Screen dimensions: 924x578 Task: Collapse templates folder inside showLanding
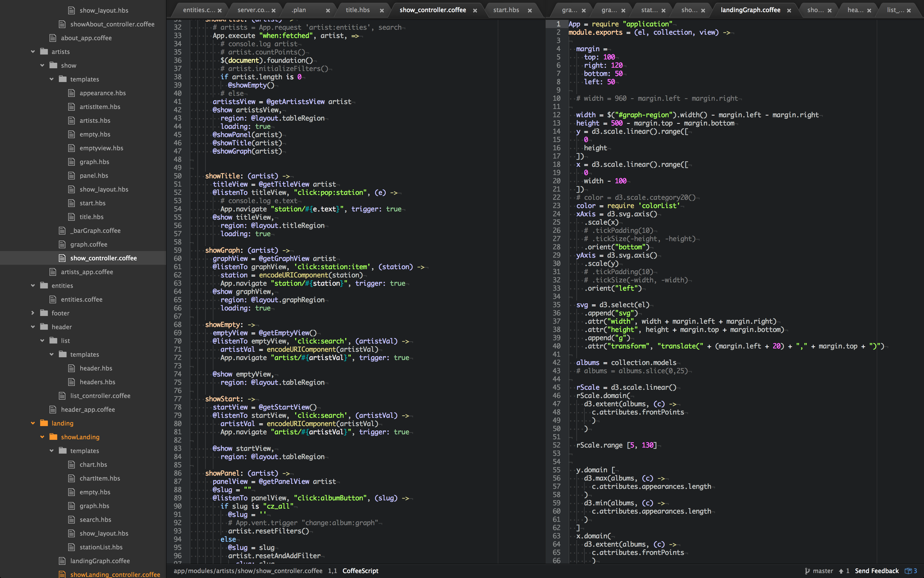coord(51,451)
